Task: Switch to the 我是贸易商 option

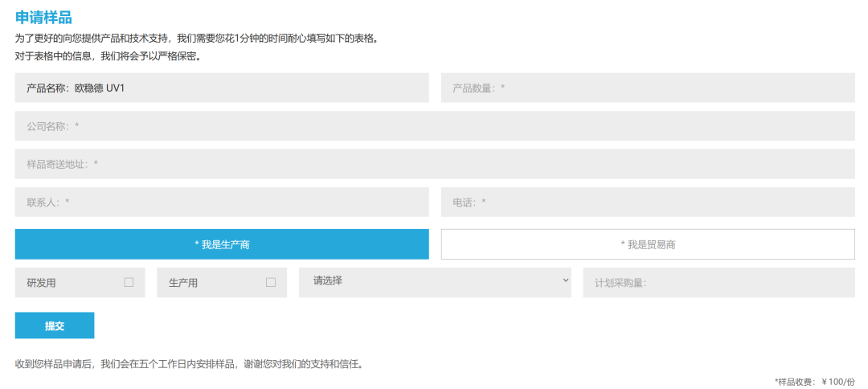Action: 647,244
